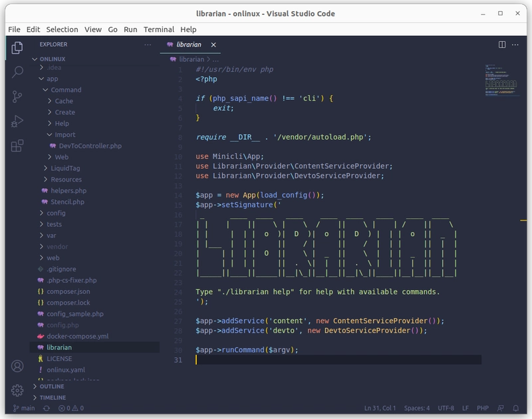The height and width of the screenshot is (419, 532).
Task: Open the Help menu
Action: coord(188,29)
